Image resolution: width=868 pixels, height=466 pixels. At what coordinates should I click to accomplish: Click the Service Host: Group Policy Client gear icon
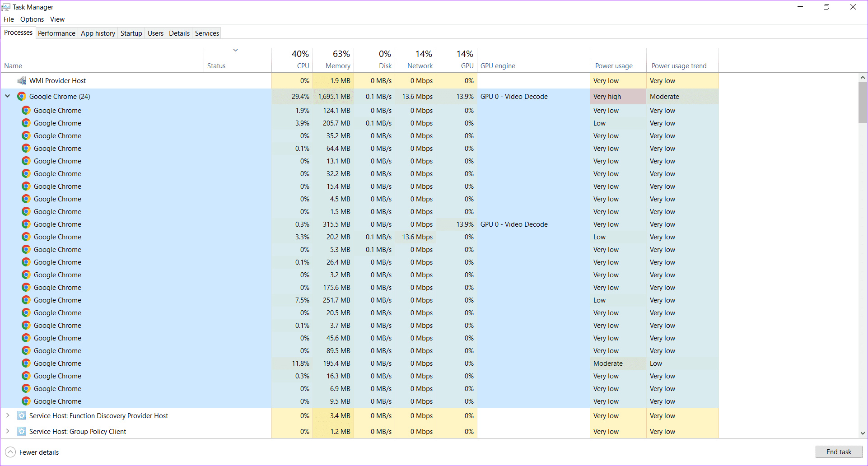(21, 431)
